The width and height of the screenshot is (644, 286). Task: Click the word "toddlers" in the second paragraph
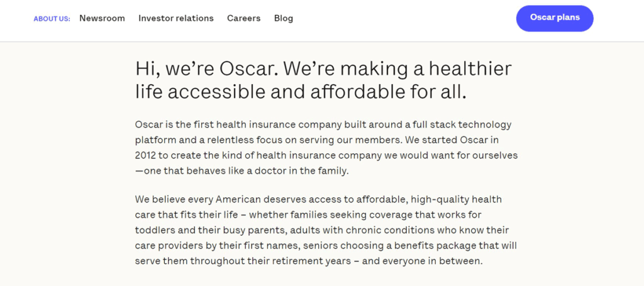coord(152,230)
